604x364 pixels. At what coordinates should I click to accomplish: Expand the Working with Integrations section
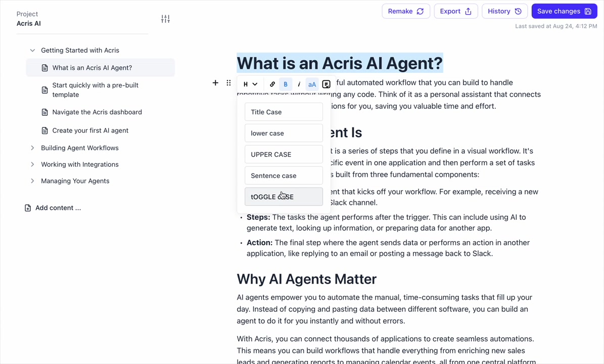[32, 164]
